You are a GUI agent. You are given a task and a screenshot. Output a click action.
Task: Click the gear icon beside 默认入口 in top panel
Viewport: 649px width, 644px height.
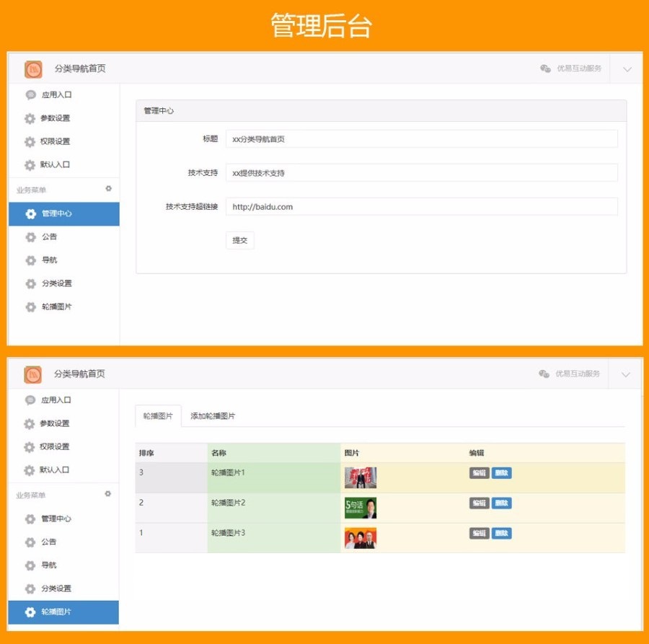[30, 164]
